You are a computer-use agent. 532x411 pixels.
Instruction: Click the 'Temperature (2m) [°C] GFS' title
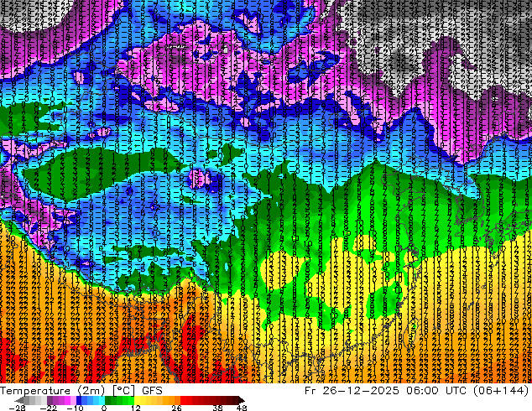coord(81,391)
